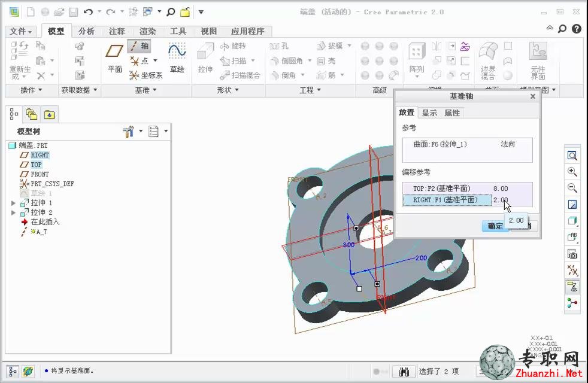Open the 形状 group dropdown
588x383 pixels.
click(228, 90)
